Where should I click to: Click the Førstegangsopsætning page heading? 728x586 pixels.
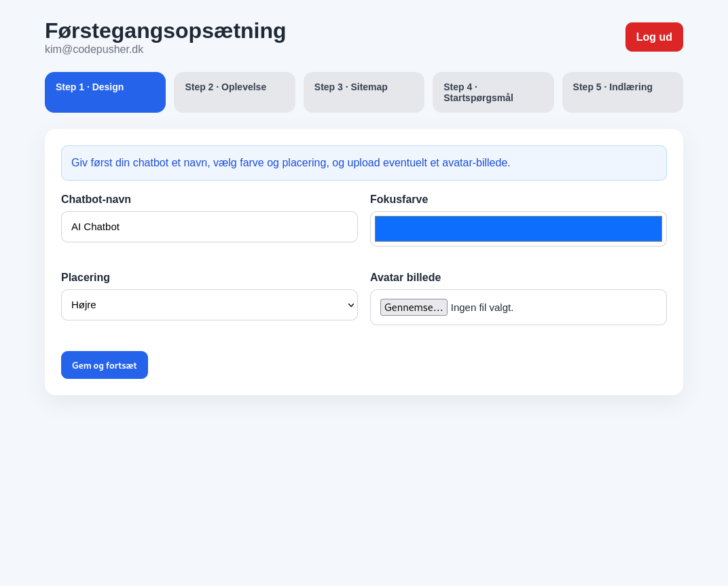tap(165, 31)
